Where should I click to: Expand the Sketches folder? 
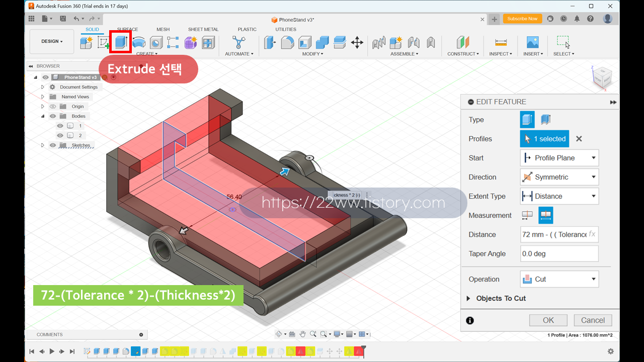(43, 145)
